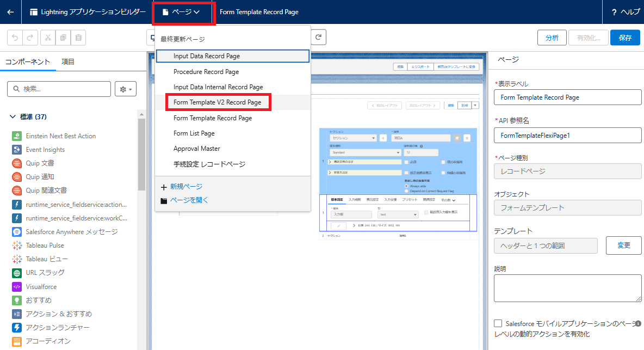Click the copy icon in toolbar
The image size is (644, 350).
(63, 38)
